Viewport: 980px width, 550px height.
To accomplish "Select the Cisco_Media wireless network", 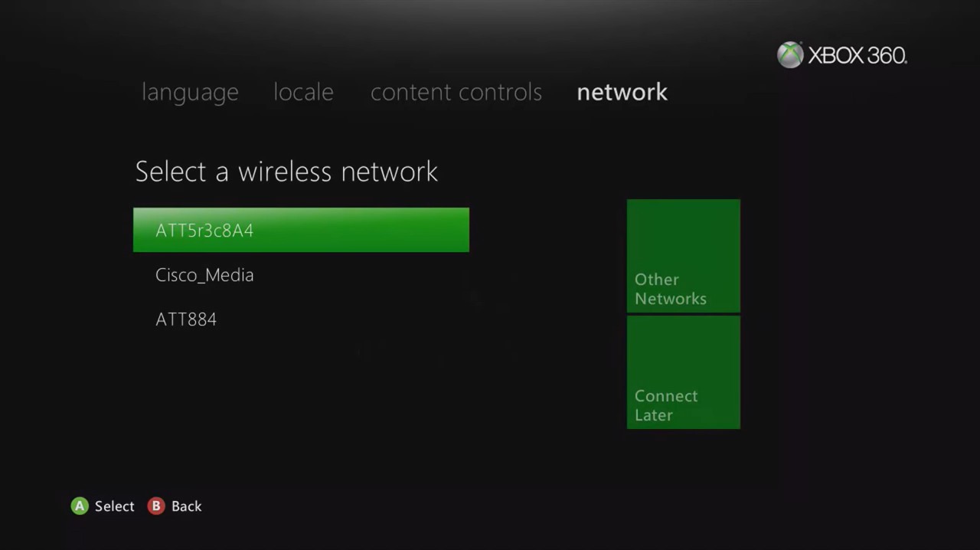I will click(204, 275).
